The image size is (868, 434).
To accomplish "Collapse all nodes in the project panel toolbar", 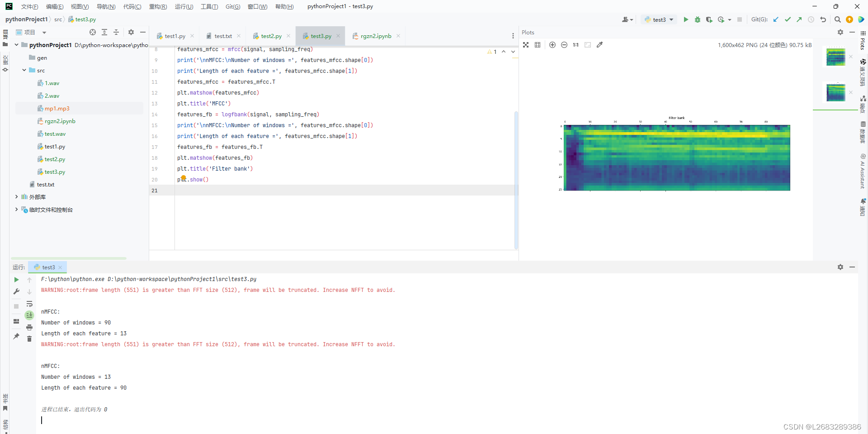I will coord(116,32).
